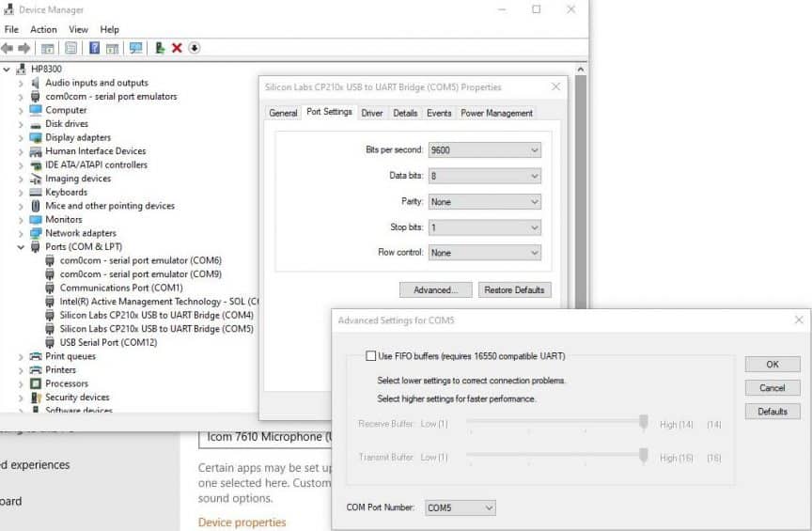Open the Parity dropdown
812x531 pixels.
coord(484,202)
